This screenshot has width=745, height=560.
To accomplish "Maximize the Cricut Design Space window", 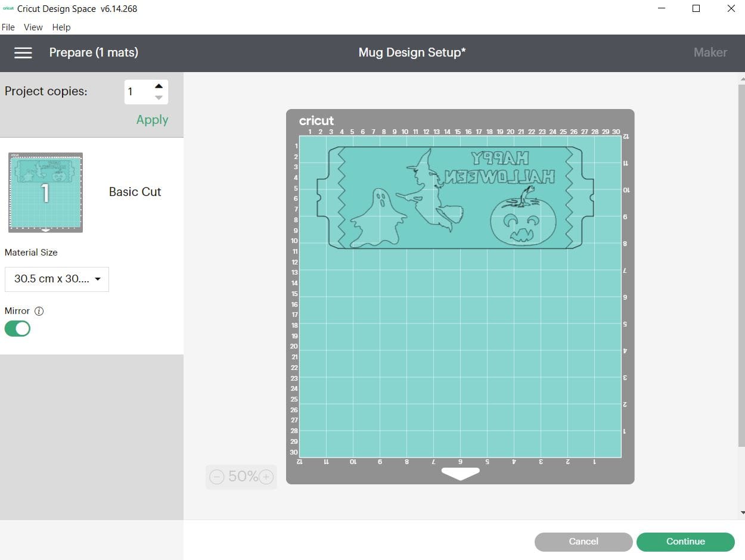I will click(696, 9).
